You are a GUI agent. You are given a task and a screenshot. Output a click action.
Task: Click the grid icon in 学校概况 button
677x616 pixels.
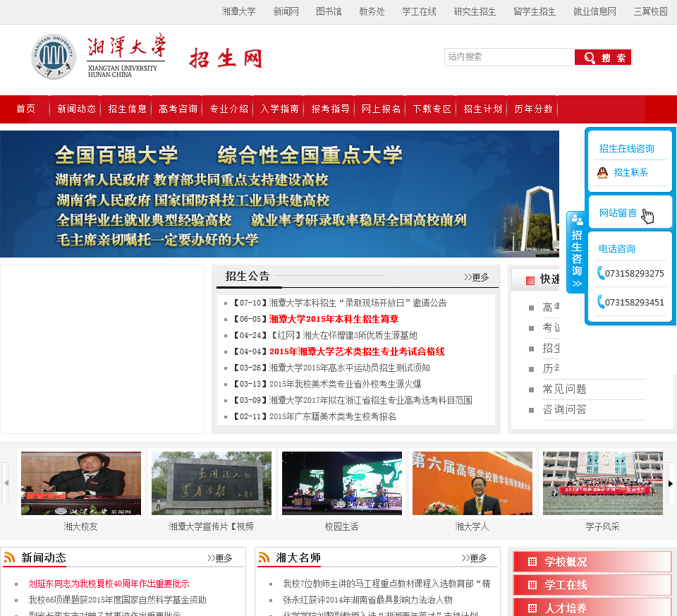coord(532,562)
